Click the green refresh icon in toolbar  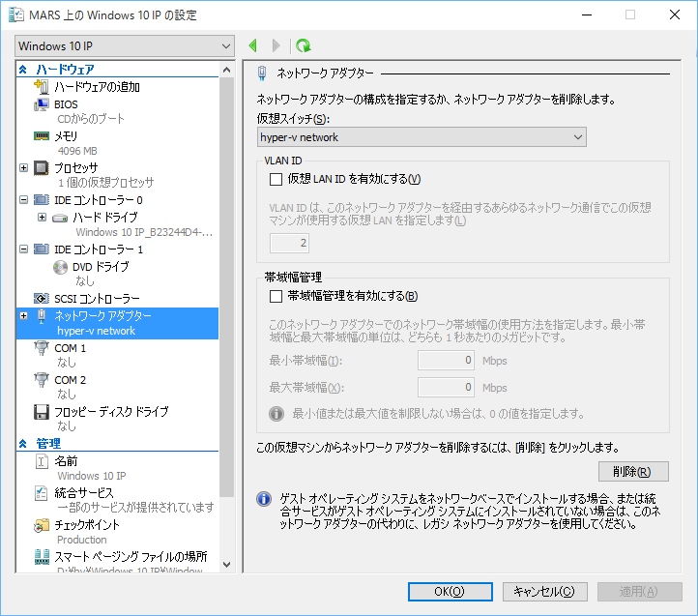304,45
